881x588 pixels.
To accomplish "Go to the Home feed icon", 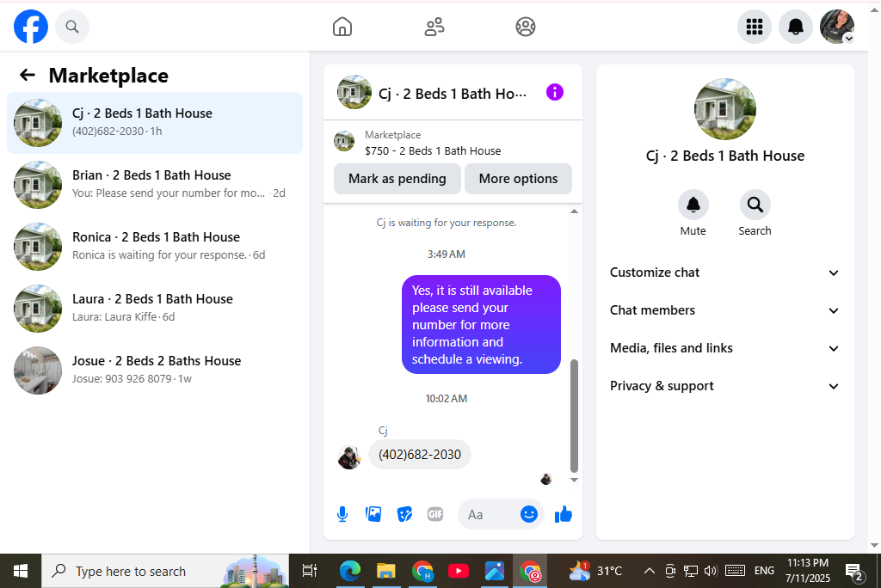I will pos(342,27).
